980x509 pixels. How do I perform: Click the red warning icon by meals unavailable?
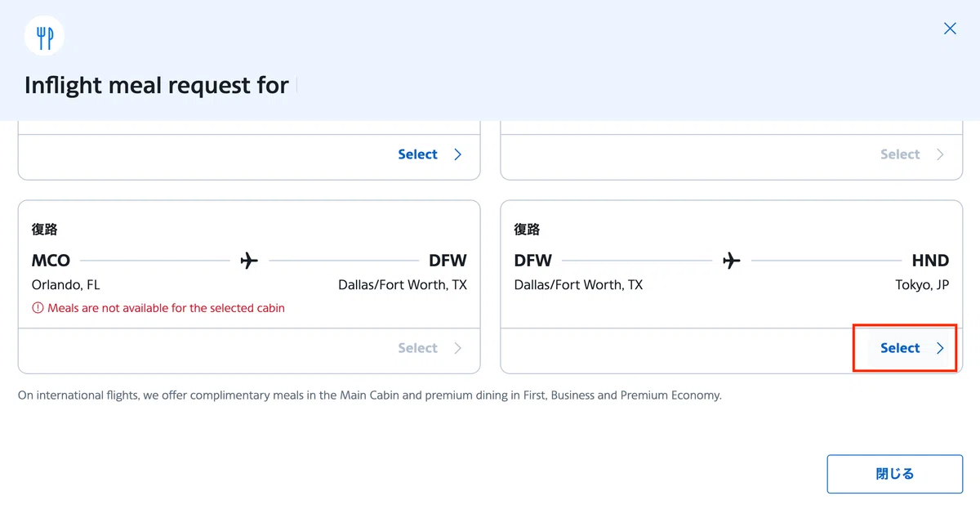click(x=38, y=308)
